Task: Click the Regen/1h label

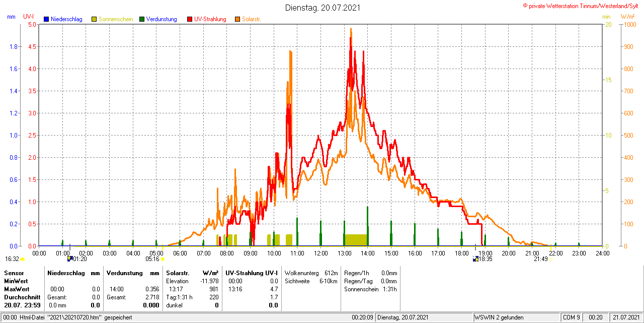Action: tap(356, 273)
